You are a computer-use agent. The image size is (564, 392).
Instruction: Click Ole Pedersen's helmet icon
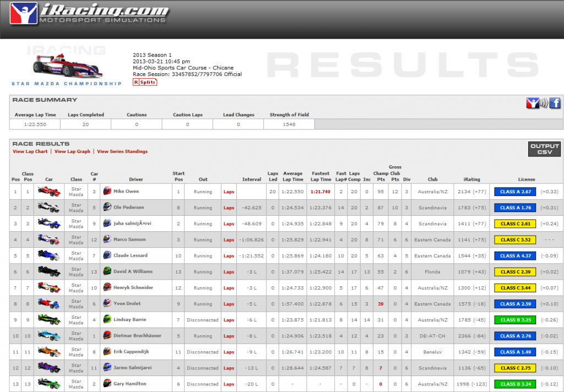tap(107, 207)
